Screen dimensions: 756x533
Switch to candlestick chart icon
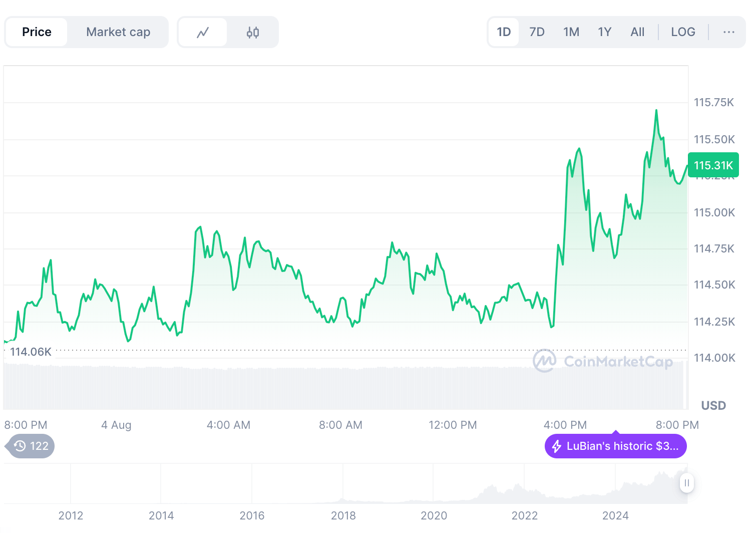coord(253,33)
